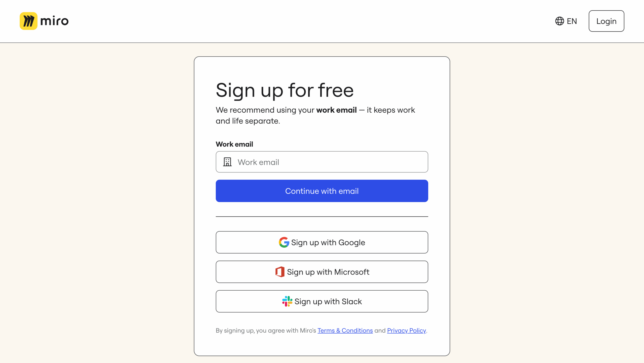This screenshot has height=363, width=644.
Task: Click the Sign up for free heading
Action: coord(285,90)
